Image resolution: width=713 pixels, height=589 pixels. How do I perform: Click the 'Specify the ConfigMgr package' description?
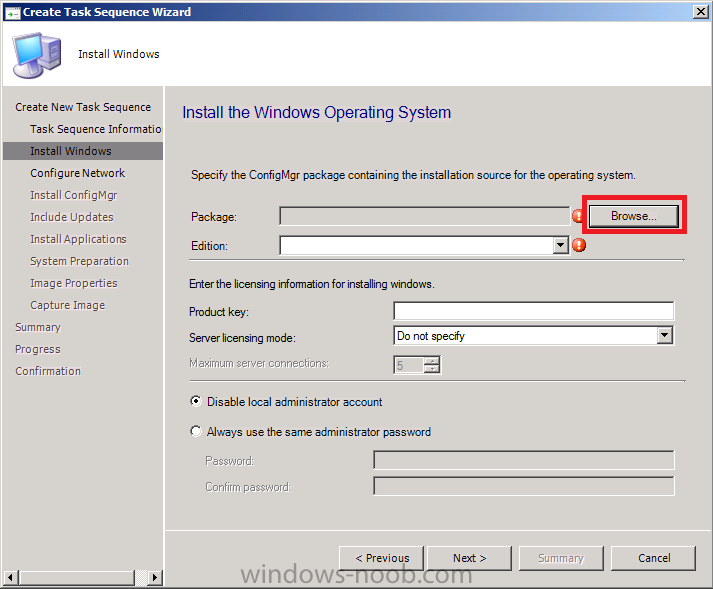click(413, 175)
